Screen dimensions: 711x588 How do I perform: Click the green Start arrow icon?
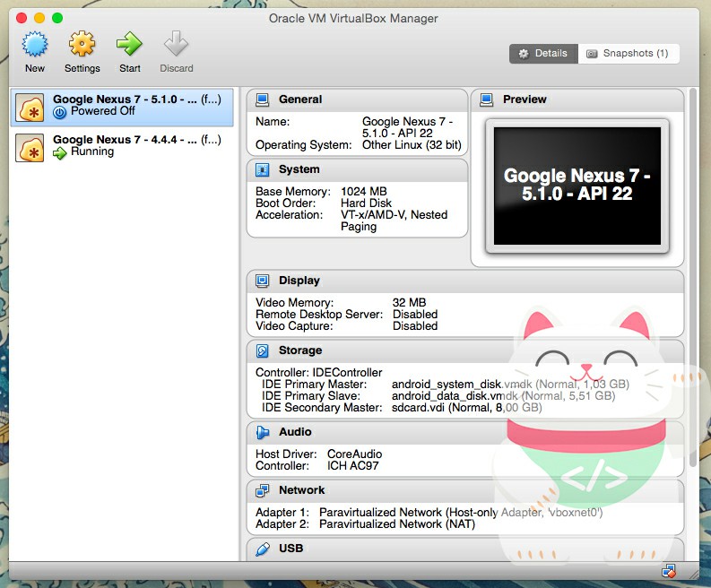(129, 44)
